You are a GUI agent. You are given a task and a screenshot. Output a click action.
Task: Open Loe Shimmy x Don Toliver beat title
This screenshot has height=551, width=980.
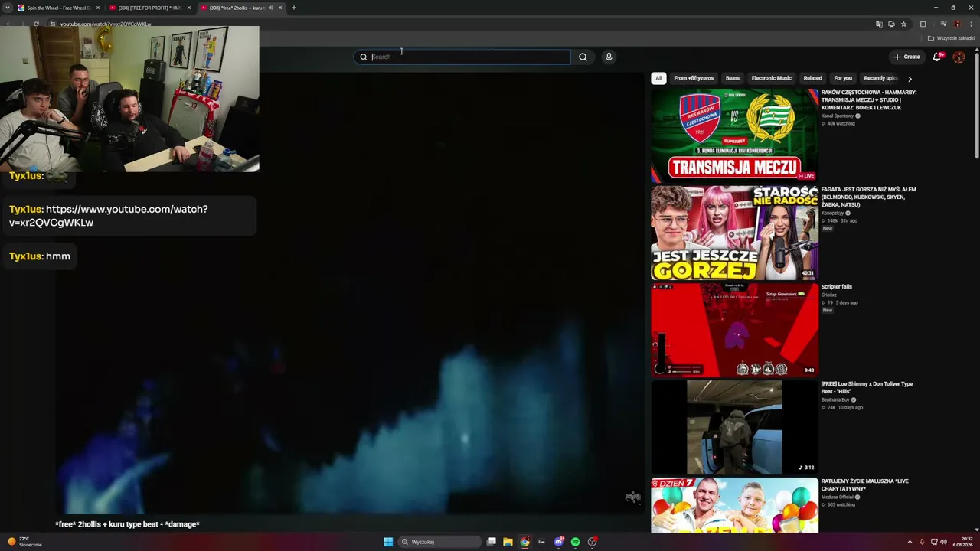tap(867, 388)
